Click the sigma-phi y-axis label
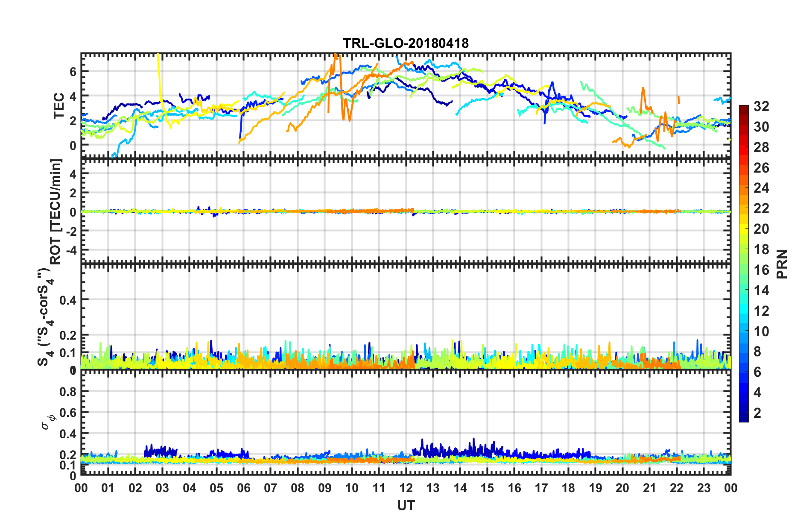Viewport: 812px width, 528px height. click(x=49, y=423)
